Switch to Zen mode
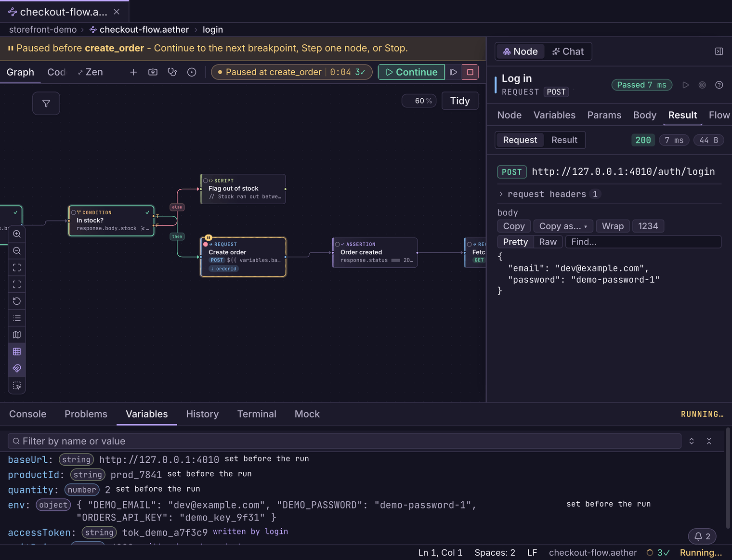The image size is (732, 560). (90, 72)
